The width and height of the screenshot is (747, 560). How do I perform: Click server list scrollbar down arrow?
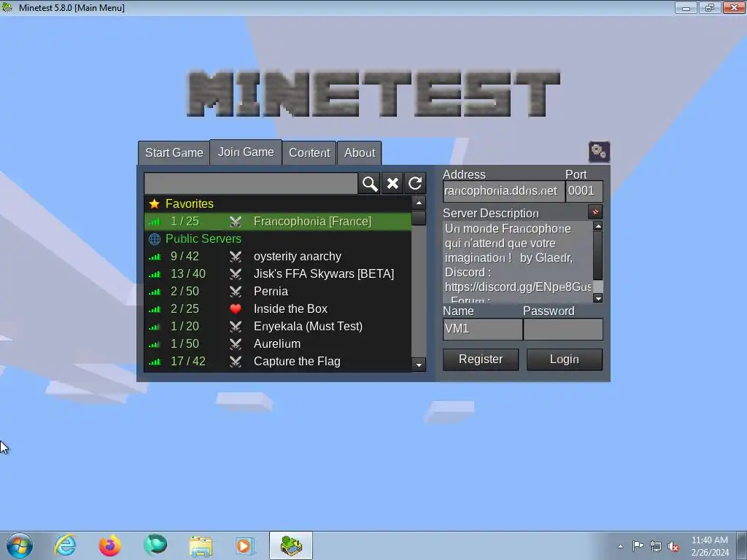pos(419,365)
